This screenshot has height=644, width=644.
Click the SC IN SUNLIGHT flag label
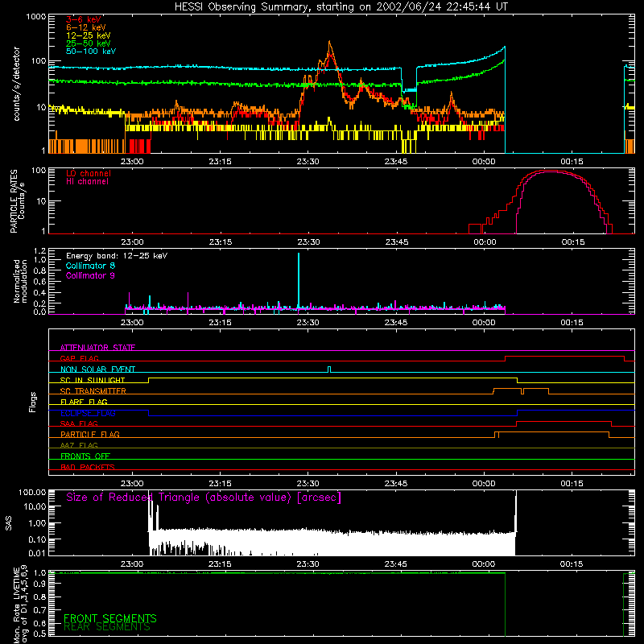click(93, 380)
